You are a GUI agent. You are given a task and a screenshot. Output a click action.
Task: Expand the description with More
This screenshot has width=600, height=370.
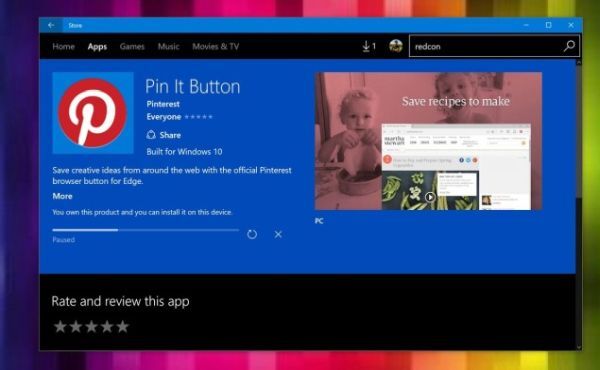pos(62,196)
